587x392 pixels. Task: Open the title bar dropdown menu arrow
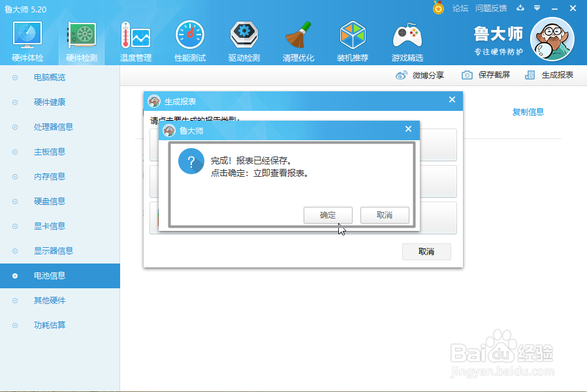click(537, 8)
